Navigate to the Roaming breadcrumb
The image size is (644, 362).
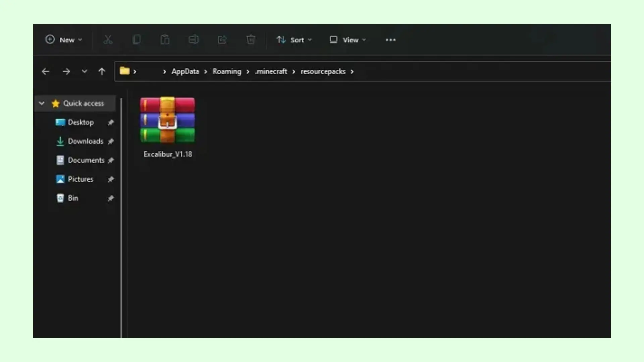[x=227, y=71]
